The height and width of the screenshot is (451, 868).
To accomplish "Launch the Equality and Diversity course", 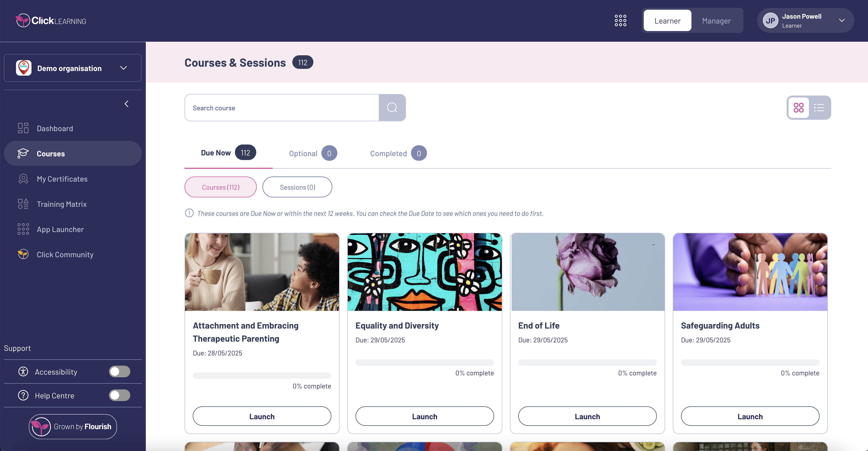I will pyautogui.click(x=424, y=416).
